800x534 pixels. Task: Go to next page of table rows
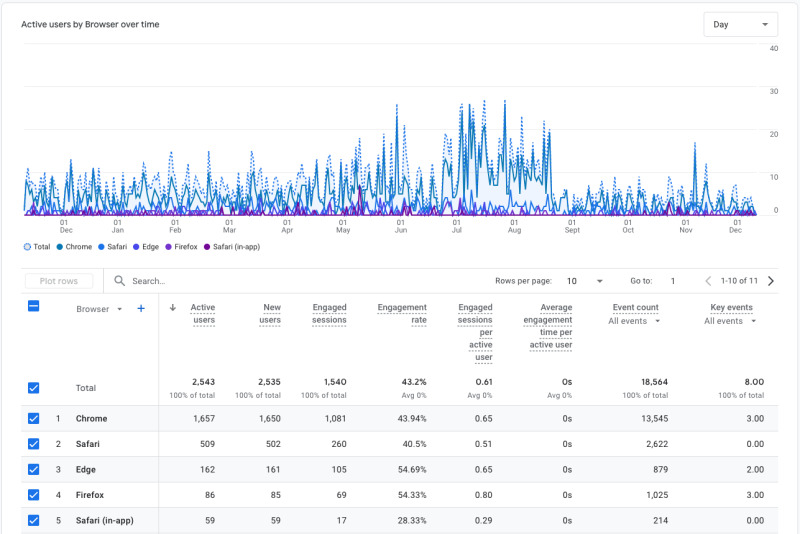(x=770, y=282)
